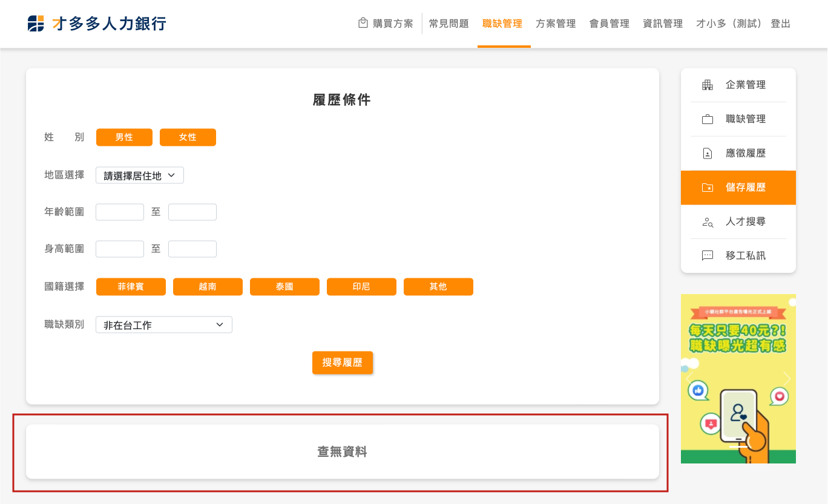Click the document icon for 應徵履歷

(x=708, y=154)
